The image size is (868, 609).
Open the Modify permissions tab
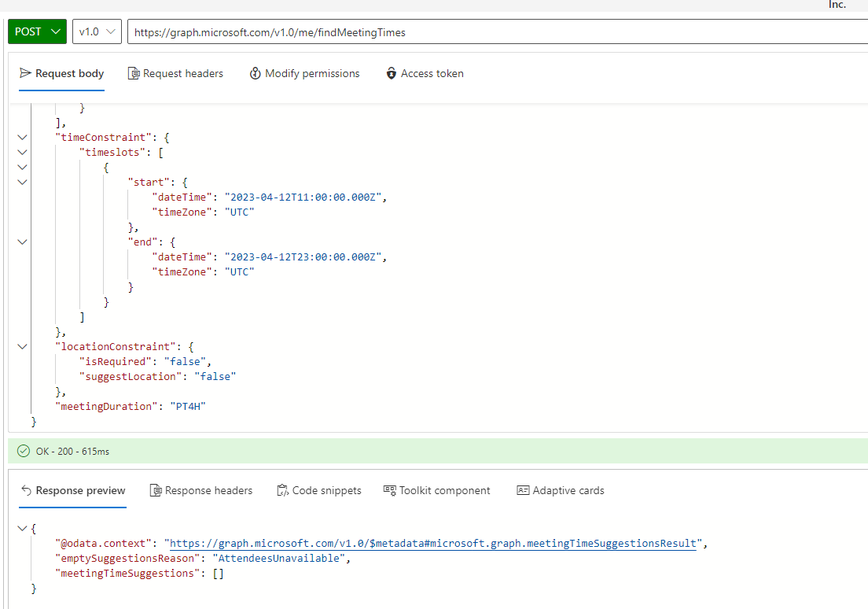304,73
